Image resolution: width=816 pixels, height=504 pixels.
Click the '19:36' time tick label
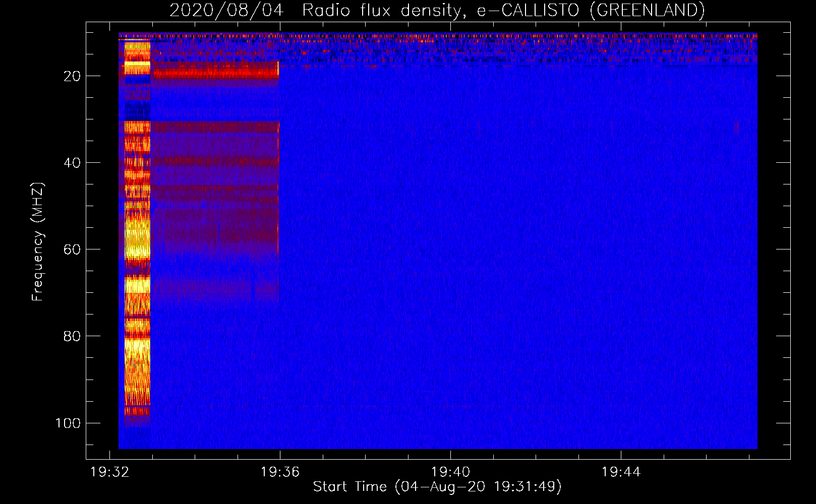point(280,472)
